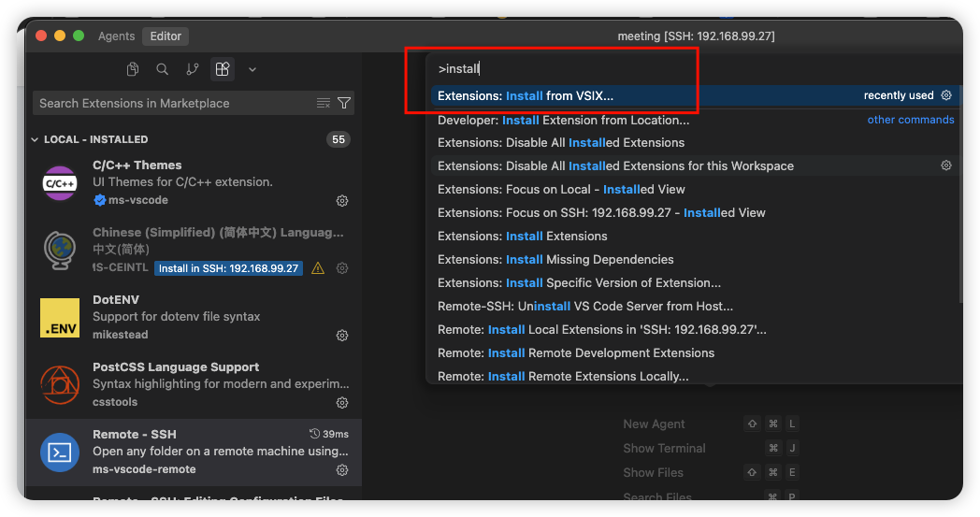
Task: Collapse the Local - Installed section
Action: [x=36, y=139]
